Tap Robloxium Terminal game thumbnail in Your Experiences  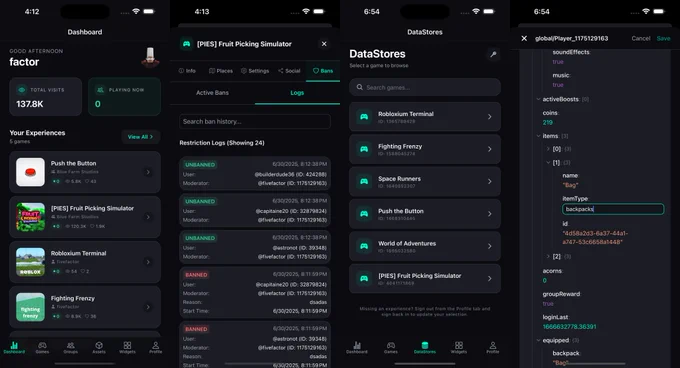[30, 262]
